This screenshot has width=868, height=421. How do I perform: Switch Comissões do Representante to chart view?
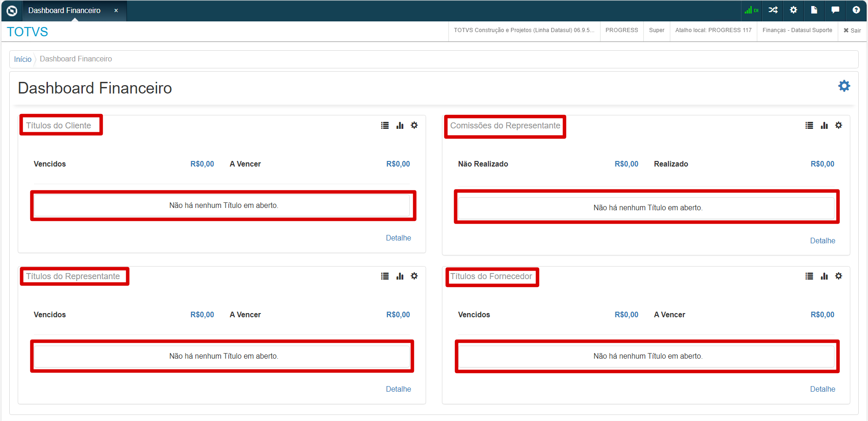tap(824, 126)
